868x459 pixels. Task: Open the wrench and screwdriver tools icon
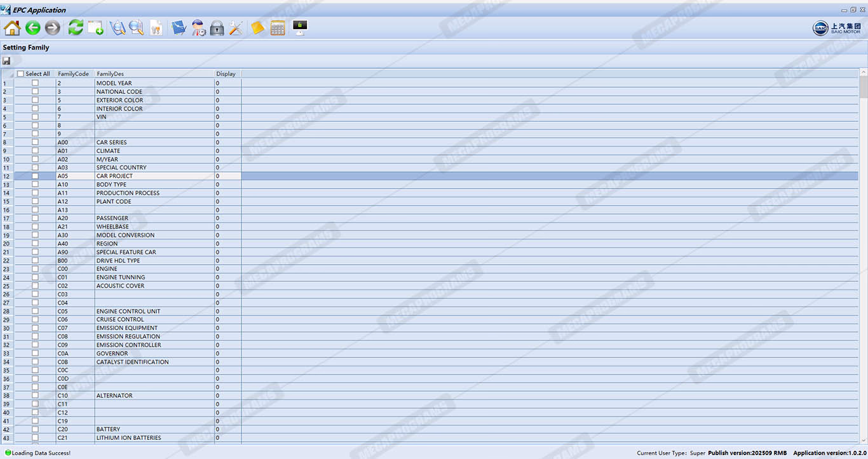tap(236, 28)
